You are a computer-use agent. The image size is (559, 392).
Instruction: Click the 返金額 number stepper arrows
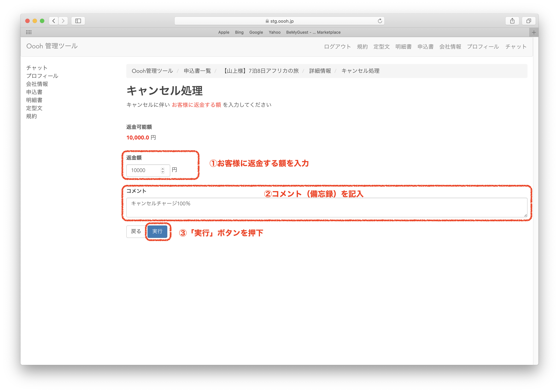point(162,170)
